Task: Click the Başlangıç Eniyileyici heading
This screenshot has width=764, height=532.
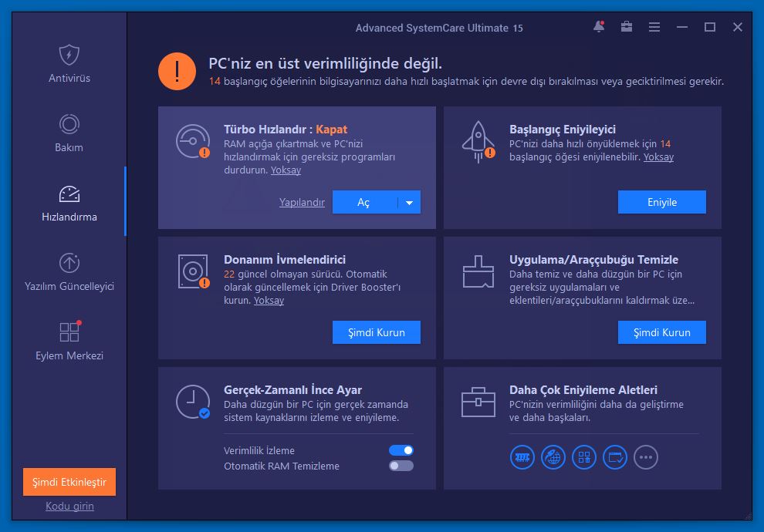Action: [x=563, y=130]
